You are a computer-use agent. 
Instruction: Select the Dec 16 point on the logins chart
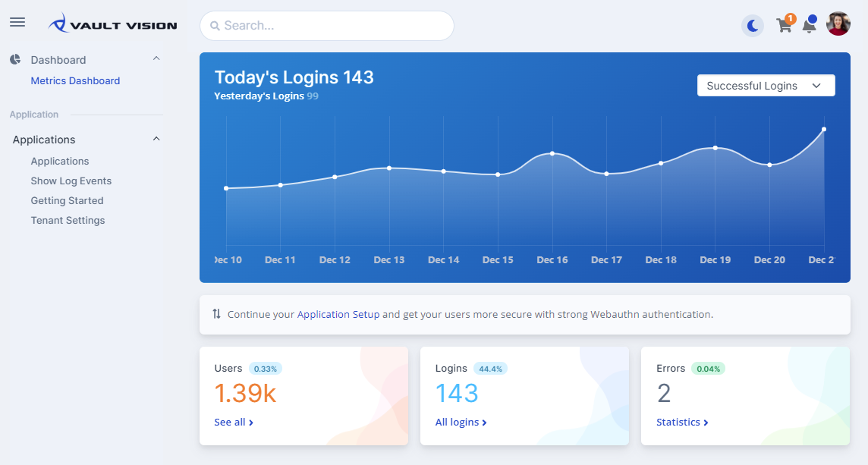pyautogui.click(x=552, y=153)
